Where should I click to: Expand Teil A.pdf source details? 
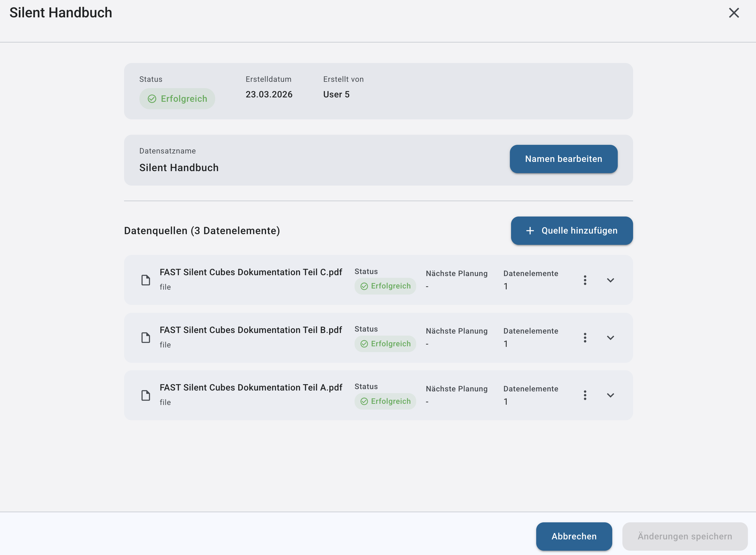(x=611, y=395)
